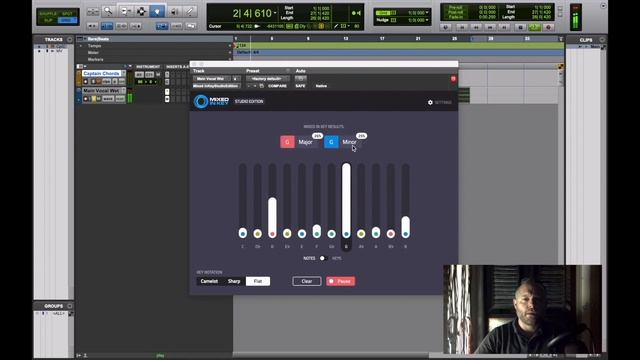Enable Slip edit mode
This screenshot has height=360, width=640.
pos(48,20)
